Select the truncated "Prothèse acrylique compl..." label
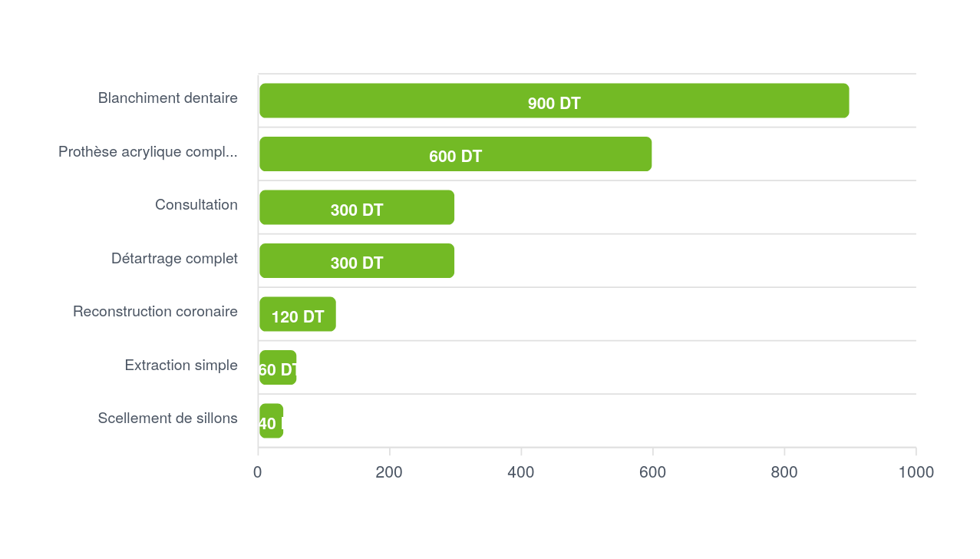Screen dimensions: 980x559 tap(147, 152)
